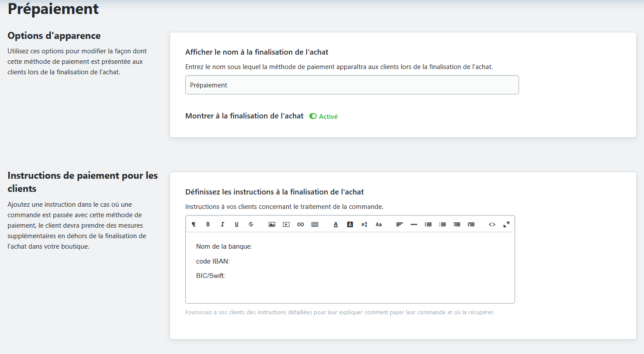Open the paragraph format menu in editor

coord(194,224)
